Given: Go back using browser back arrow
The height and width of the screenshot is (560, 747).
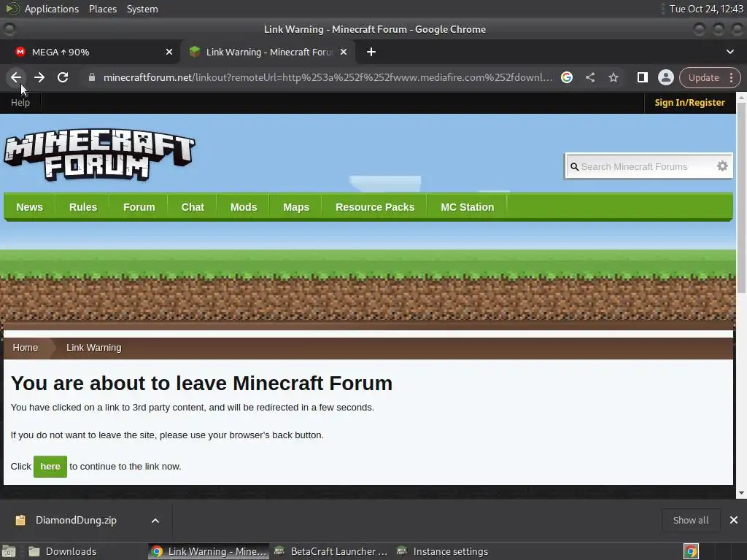Looking at the screenshot, I should (16, 77).
